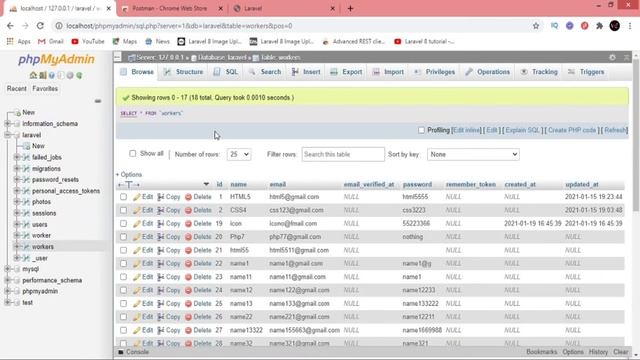Select checkbox for name11 row
Image resolution: width=640 pixels, height=360 pixels.
[x=123, y=277]
